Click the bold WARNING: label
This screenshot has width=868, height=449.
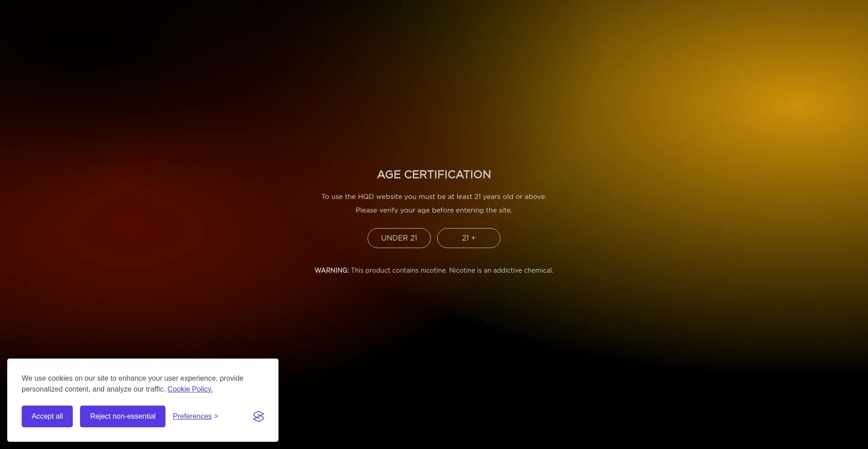pyautogui.click(x=331, y=270)
